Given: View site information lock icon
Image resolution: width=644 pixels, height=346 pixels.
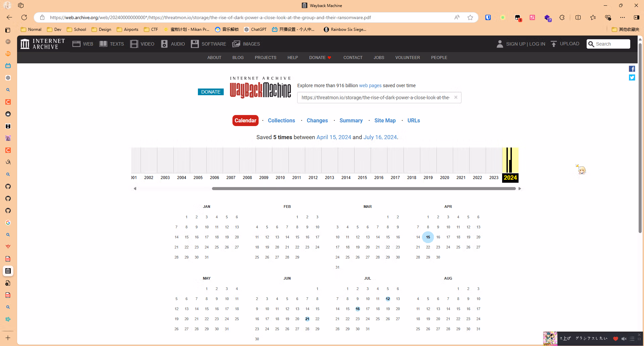Looking at the screenshot, I should 42,17.
